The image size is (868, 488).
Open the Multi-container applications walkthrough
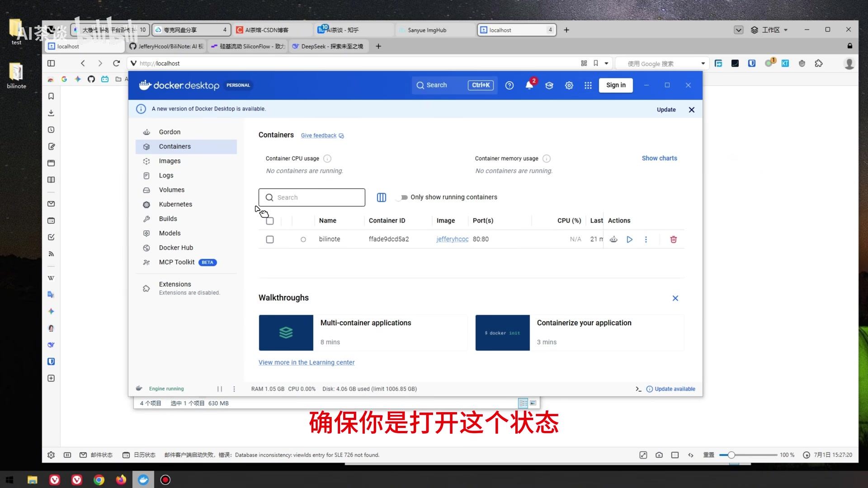pyautogui.click(x=363, y=333)
